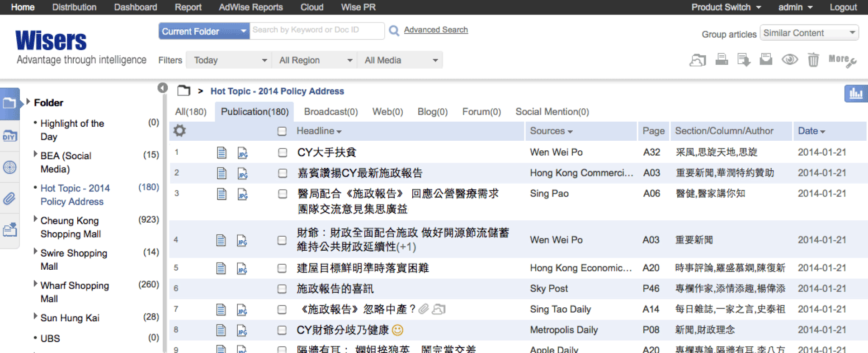
Task: Open the AdWise Reports menu
Action: [250, 7]
